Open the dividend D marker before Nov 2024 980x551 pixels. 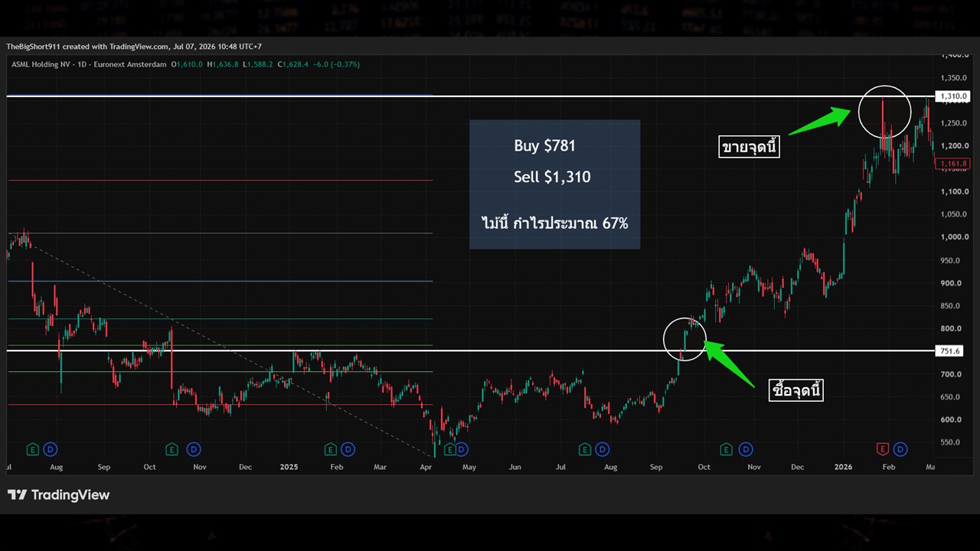[x=194, y=449]
